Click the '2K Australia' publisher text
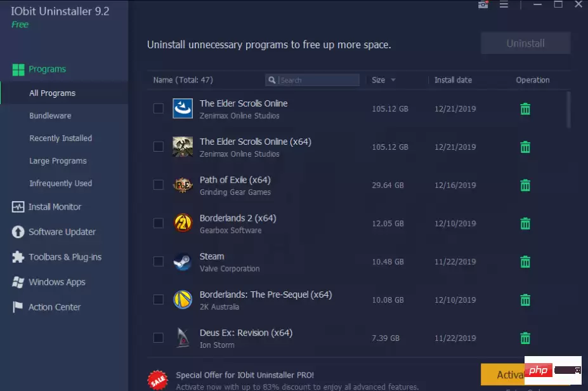Image resolution: width=588 pixels, height=391 pixels. point(219,307)
